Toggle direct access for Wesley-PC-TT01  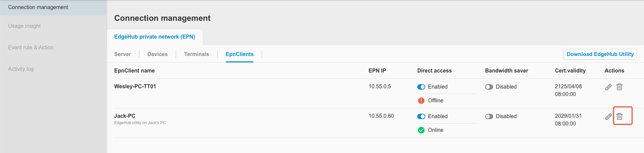(421, 87)
